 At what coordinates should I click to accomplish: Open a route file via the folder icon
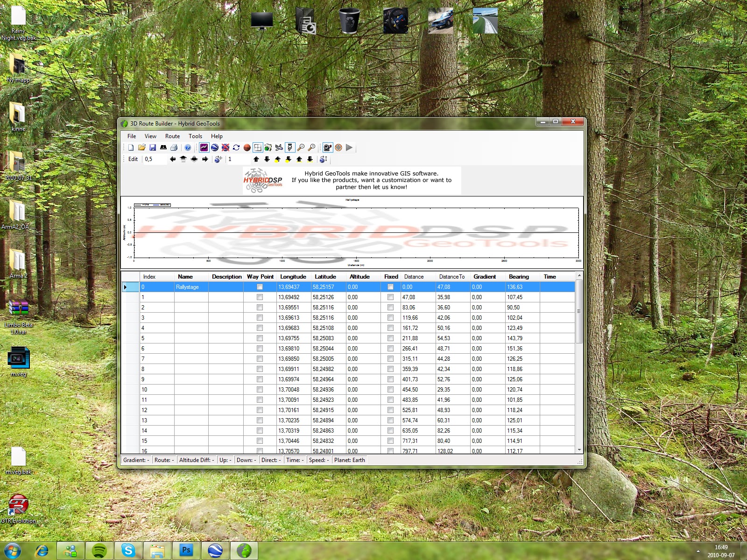(141, 147)
